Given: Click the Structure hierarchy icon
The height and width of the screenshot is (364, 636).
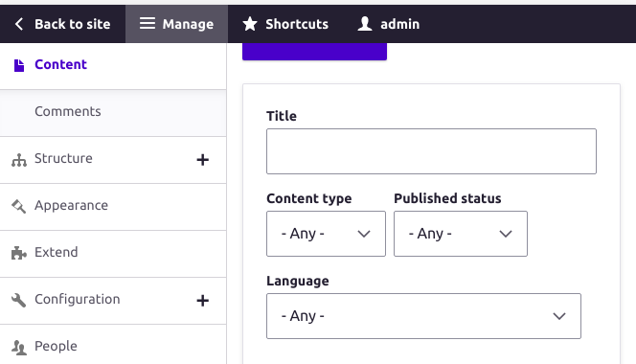Looking at the screenshot, I should pyautogui.click(x=18, y=160).
